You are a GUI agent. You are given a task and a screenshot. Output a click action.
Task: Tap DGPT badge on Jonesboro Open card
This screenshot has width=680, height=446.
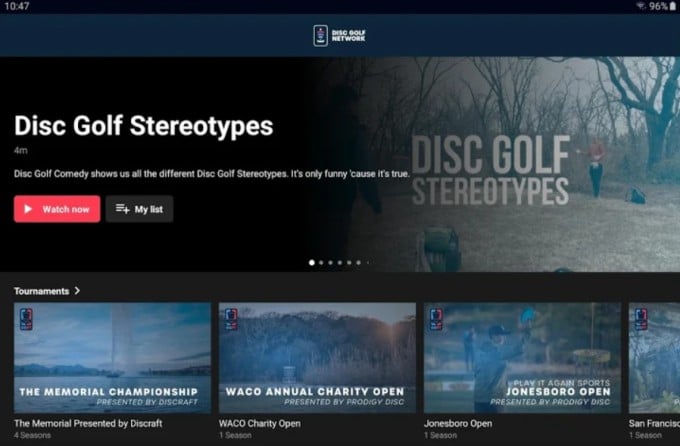[x=436, y=319]
